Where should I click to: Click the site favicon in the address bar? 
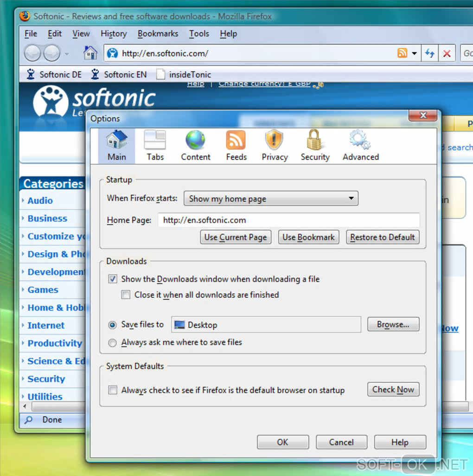112,53
